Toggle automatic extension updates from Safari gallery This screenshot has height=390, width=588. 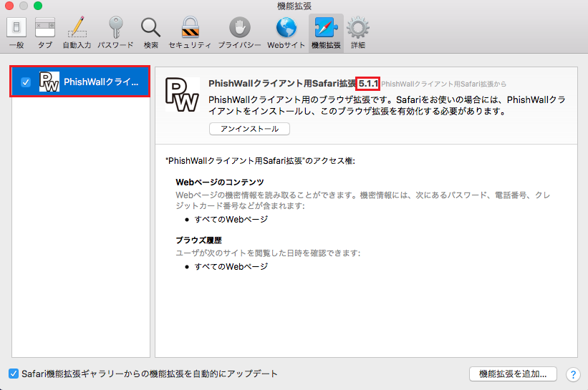(14, 374)
